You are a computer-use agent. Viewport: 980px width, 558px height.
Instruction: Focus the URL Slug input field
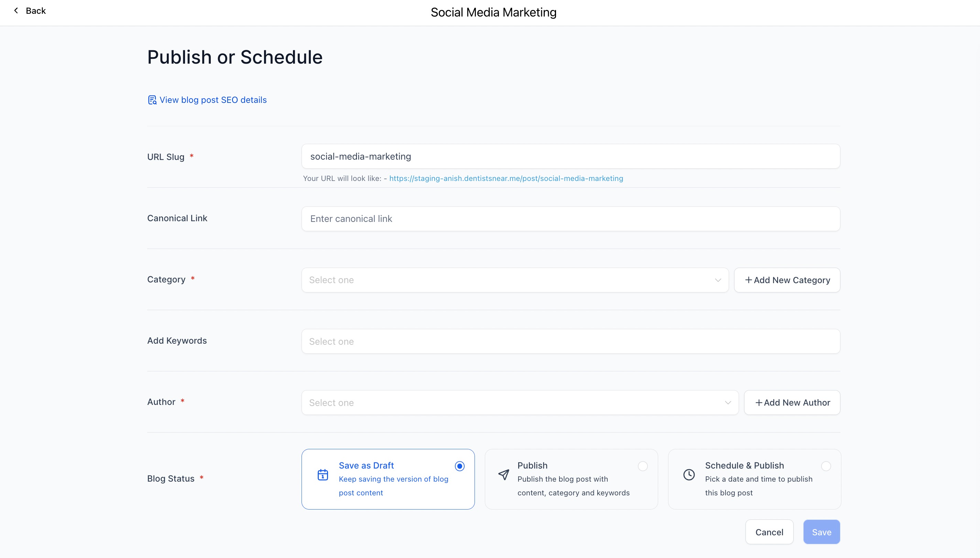pyautogui.click(x=570, y=157)
